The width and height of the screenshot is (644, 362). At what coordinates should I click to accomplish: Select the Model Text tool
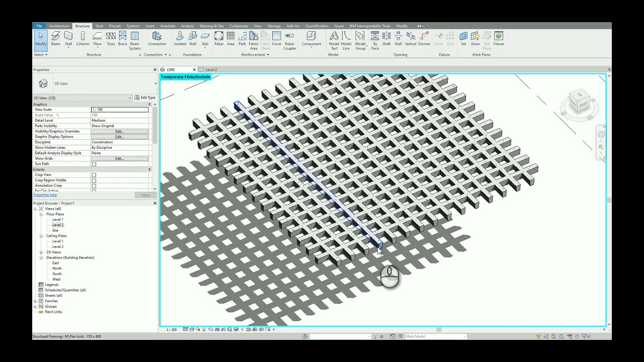point(334,41)
